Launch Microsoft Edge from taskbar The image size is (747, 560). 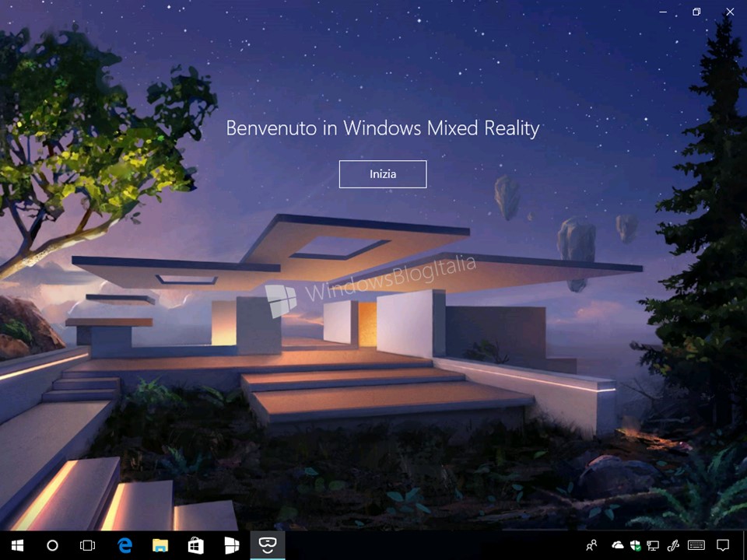pos(124,545)
